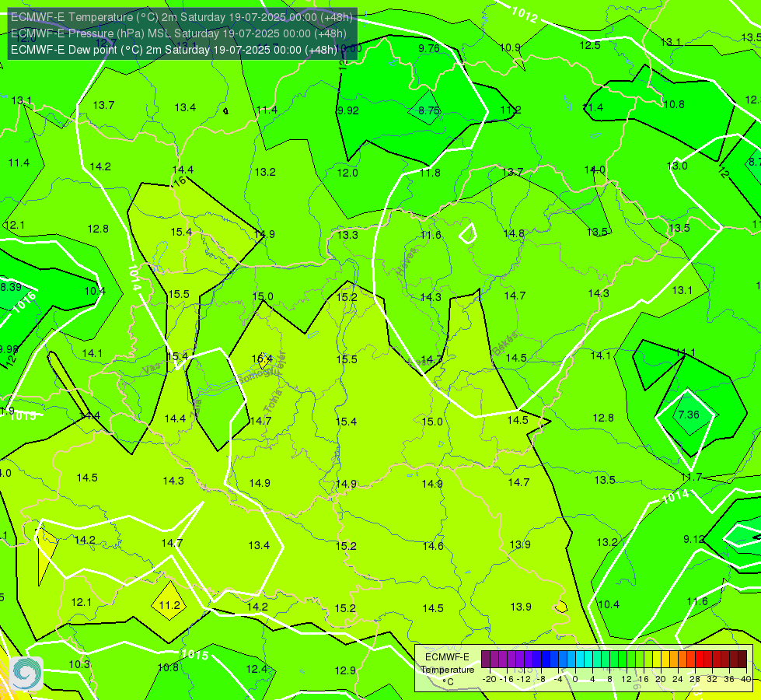
Task: Click the 14.8 temperature value
Action: 514,233
